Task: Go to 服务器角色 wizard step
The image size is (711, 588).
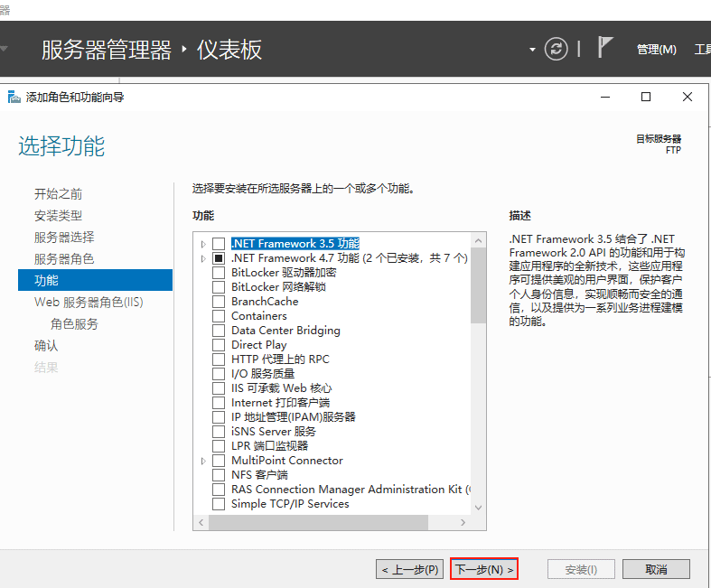Action: [x=64, y=259]
